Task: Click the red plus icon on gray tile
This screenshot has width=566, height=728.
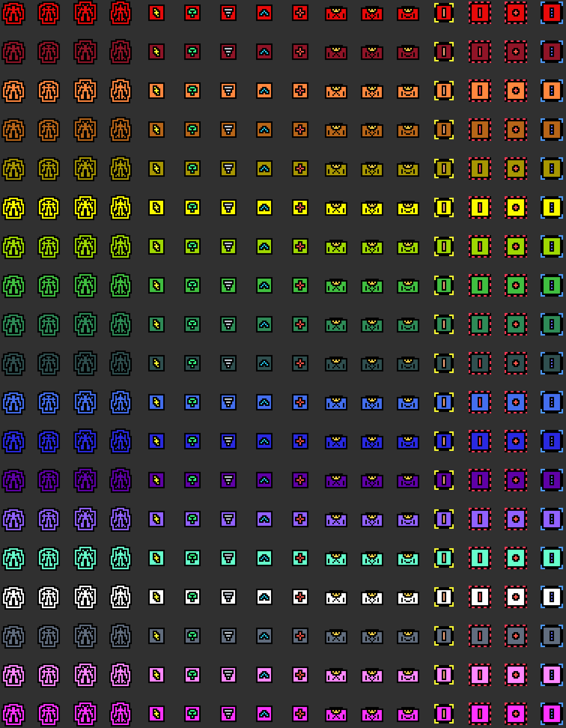Action: tap(300, 636)
